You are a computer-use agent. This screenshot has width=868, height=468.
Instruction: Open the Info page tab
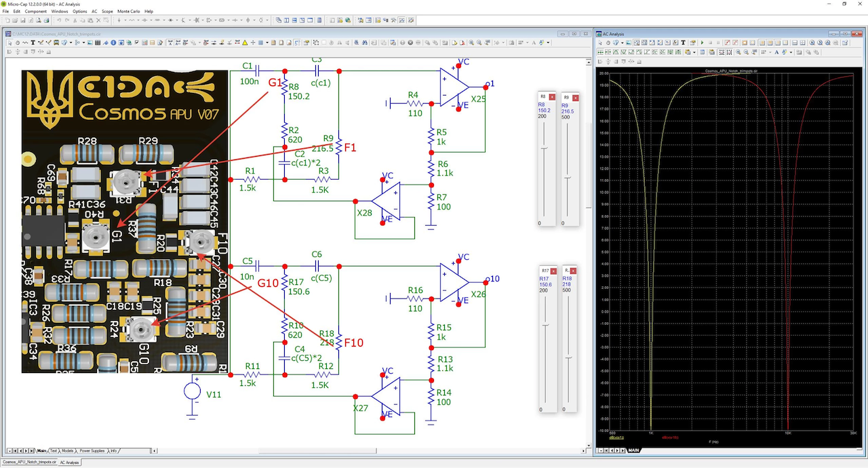[x=114, y=450]
